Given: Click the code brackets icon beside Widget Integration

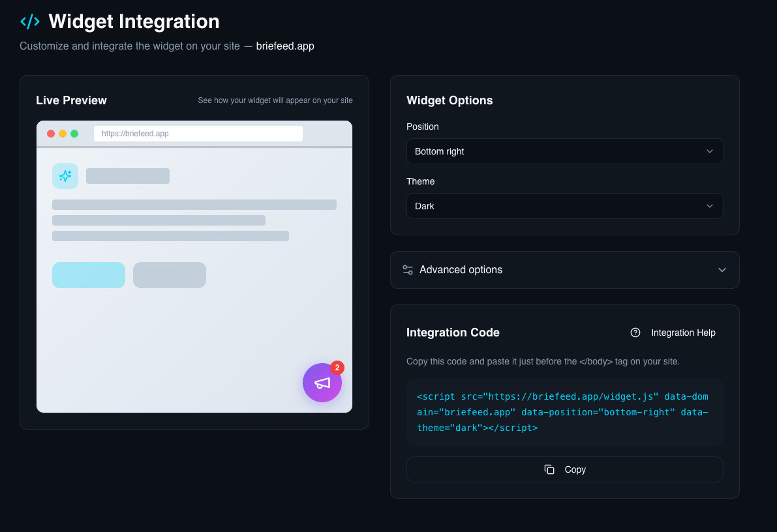Looking at the screenshot, I should tap(30, 22).
